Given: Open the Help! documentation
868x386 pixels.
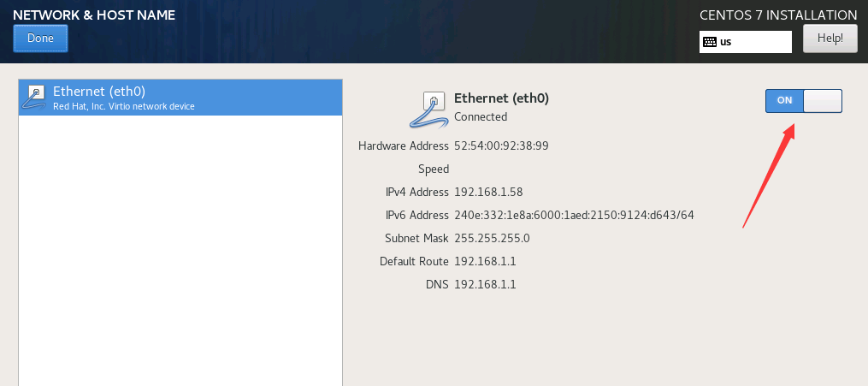Looking at the screenshot, I should pyautogui.click(x=830, y=39).
